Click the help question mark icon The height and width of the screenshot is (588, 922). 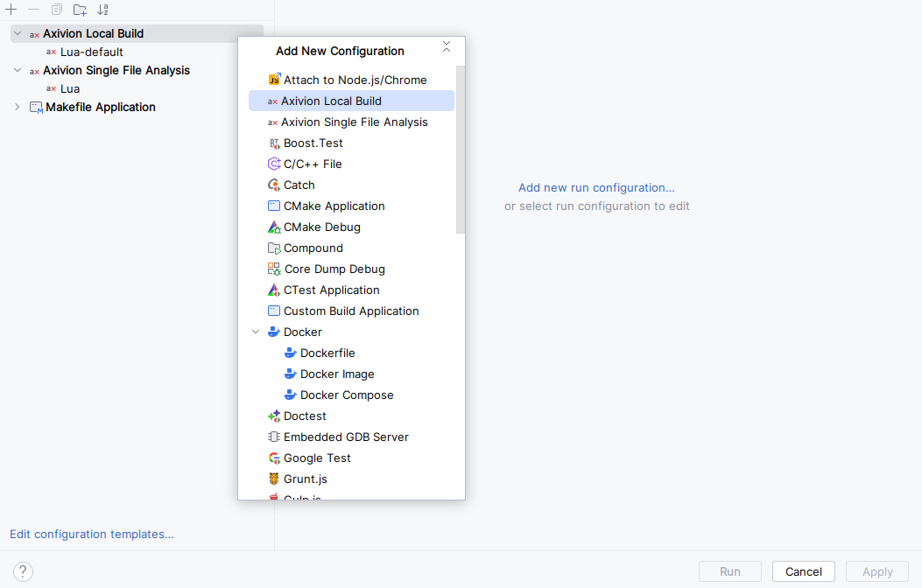(x=23, y=571)
